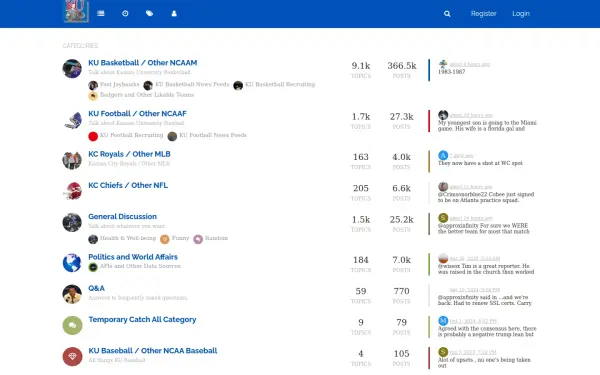Open KU Football News Feeds subcategory

pos(213,135)
